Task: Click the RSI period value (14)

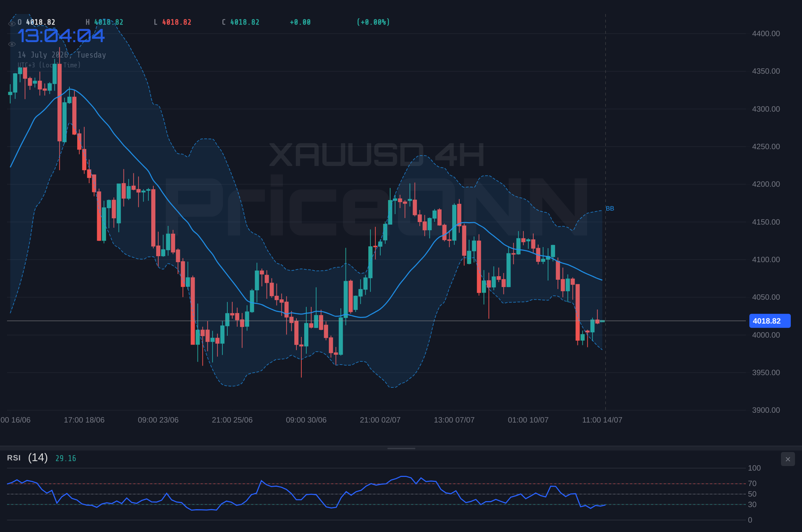Action: (x=38, y=458)
